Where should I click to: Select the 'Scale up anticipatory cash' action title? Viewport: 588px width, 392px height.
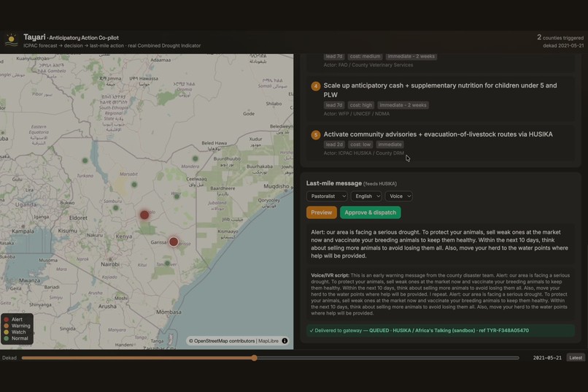click(440, 90)
